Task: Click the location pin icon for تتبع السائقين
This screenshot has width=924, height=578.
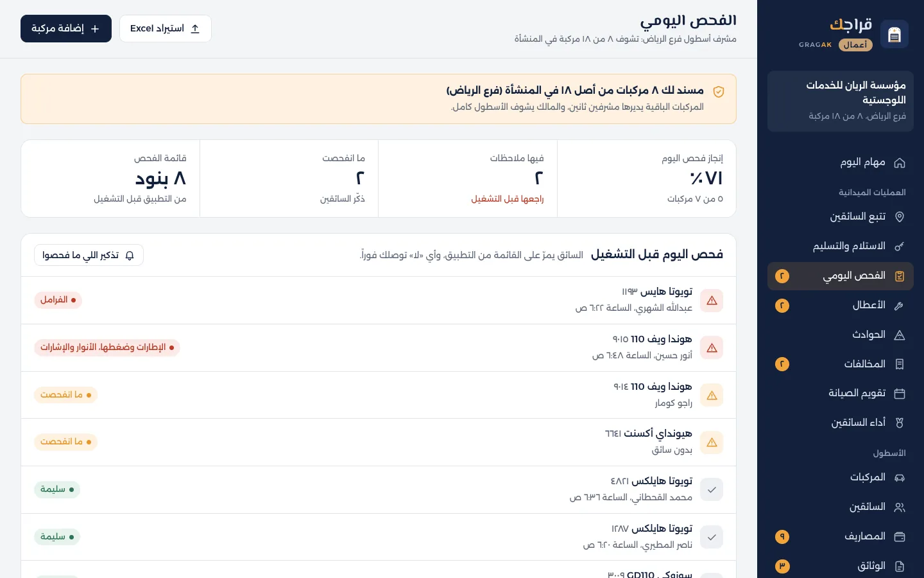Action: coord(900,217)
